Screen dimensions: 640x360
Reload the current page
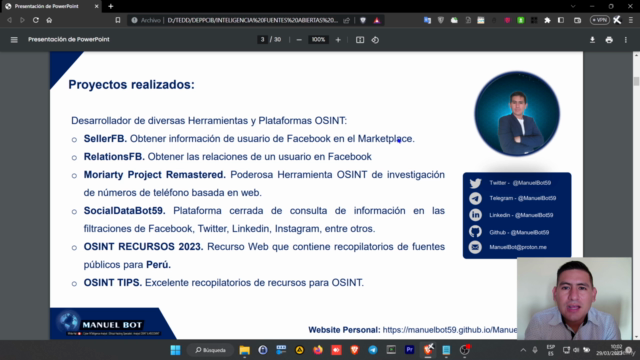pos(36,20)
